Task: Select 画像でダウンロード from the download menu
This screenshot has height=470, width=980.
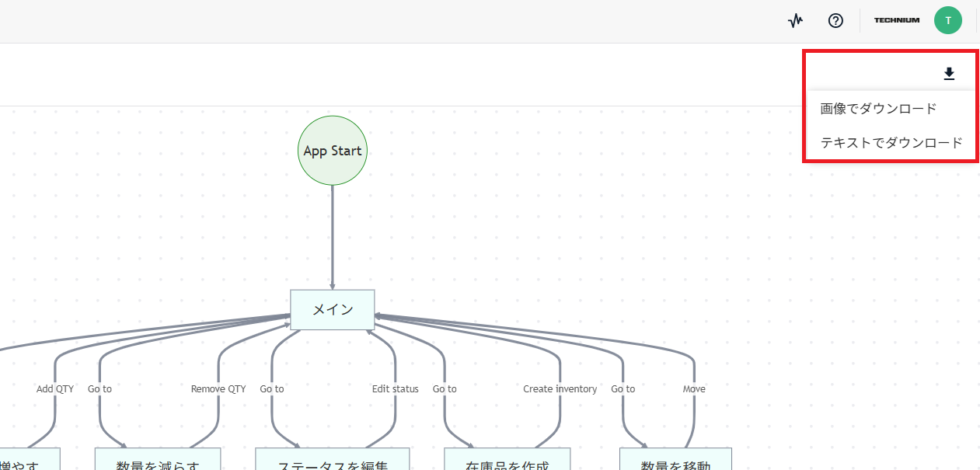Action: pyautogui.click(x=878, y=109)
